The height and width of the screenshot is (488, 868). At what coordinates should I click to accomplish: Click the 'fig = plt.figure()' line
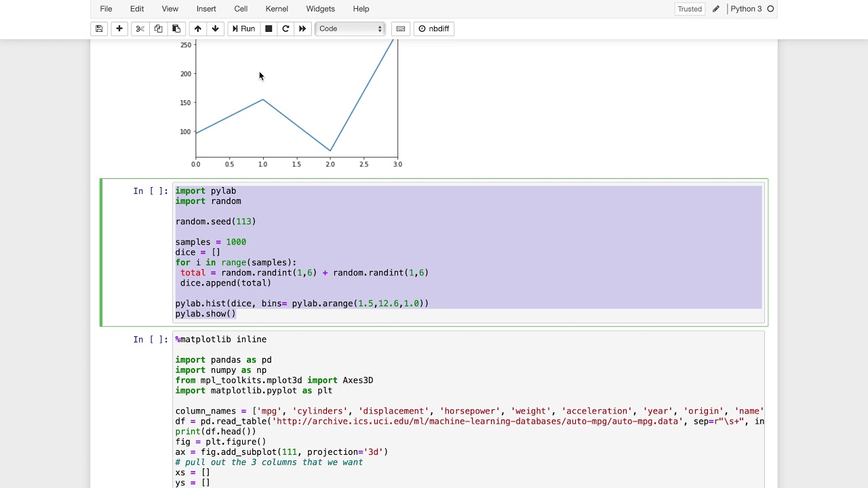pos(220,442)
